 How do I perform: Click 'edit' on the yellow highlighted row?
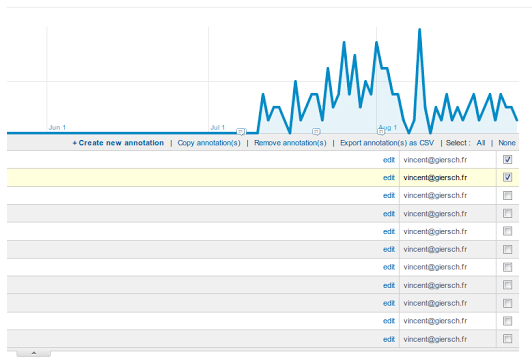click(x=389, y=177)
